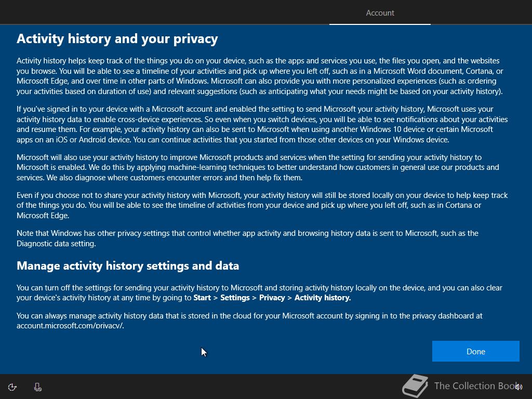
Task: Click the 'Diagnostic data setting.' text
Action: 56,244
